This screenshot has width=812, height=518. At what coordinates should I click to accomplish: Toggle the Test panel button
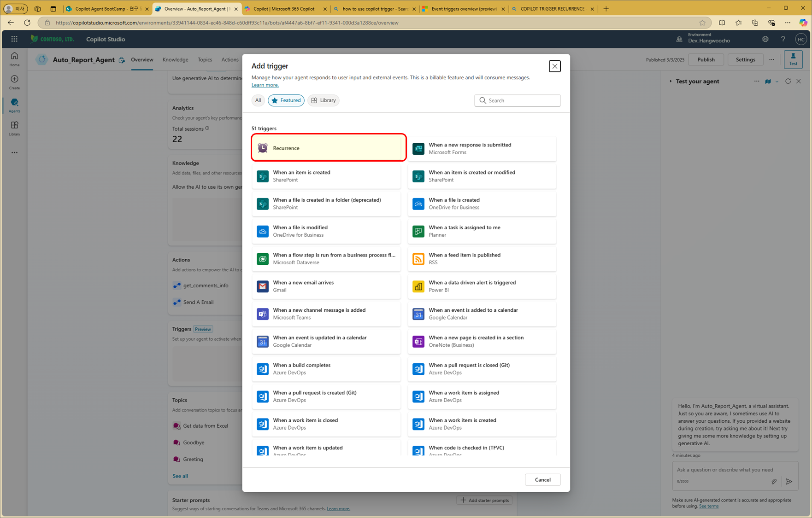pos(793,59)
